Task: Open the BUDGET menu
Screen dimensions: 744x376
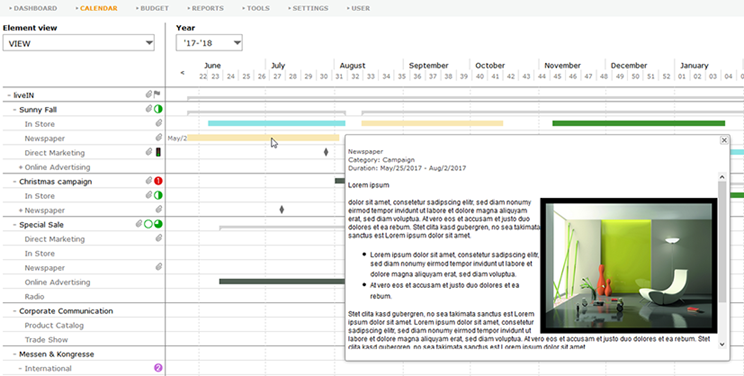Action: click(x=152, y=8)
